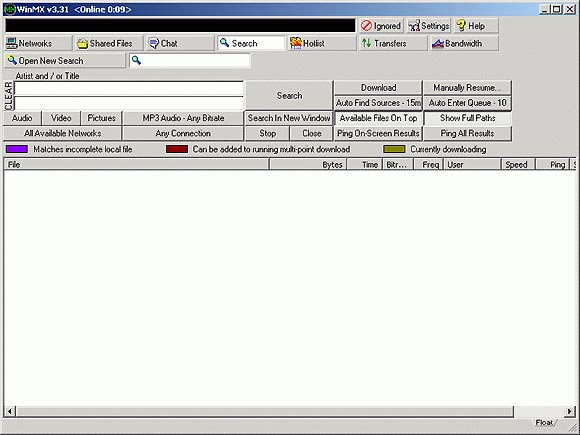Viewport: 580px width, 435px height.
Task: Toggle Available Files On Top option
Action: coord(378,118)
